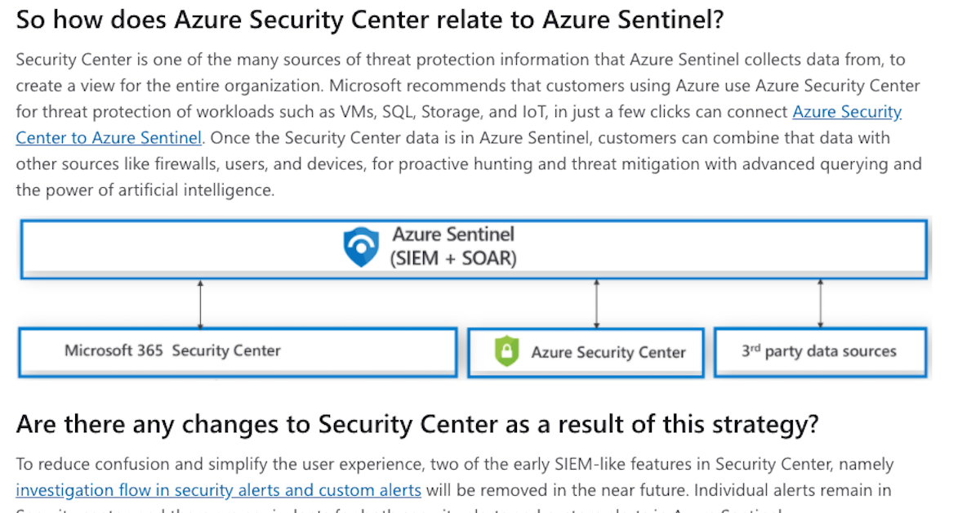Click the green Azure Security Center lock icon
The image size is (980, 513).
pyautogui.click(x=507, y=352)
